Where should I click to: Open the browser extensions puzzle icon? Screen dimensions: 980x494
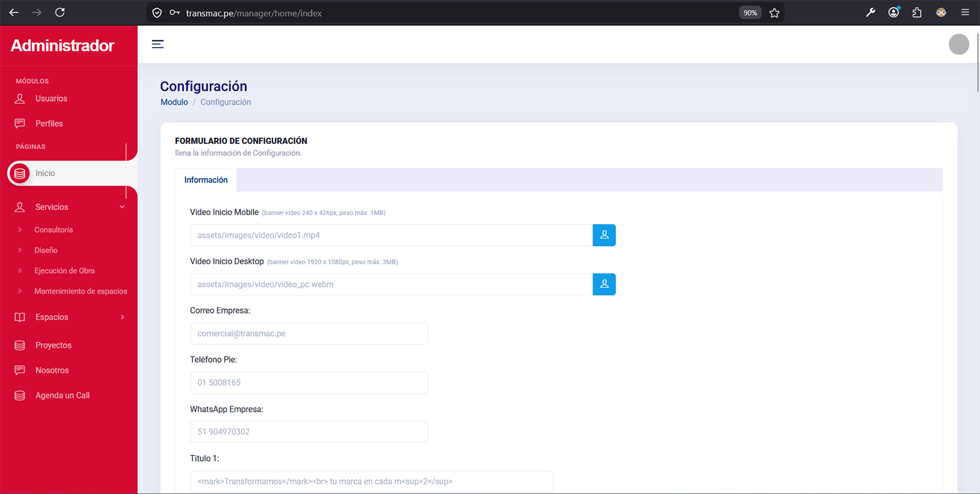[x=917, y=12]
